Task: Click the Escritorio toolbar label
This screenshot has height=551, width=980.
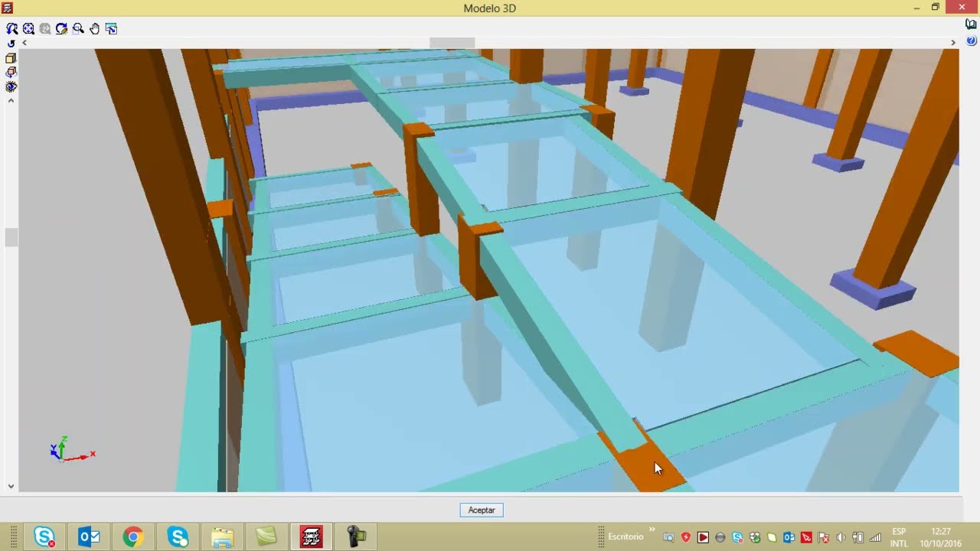Action: click(x=626, y=537)
